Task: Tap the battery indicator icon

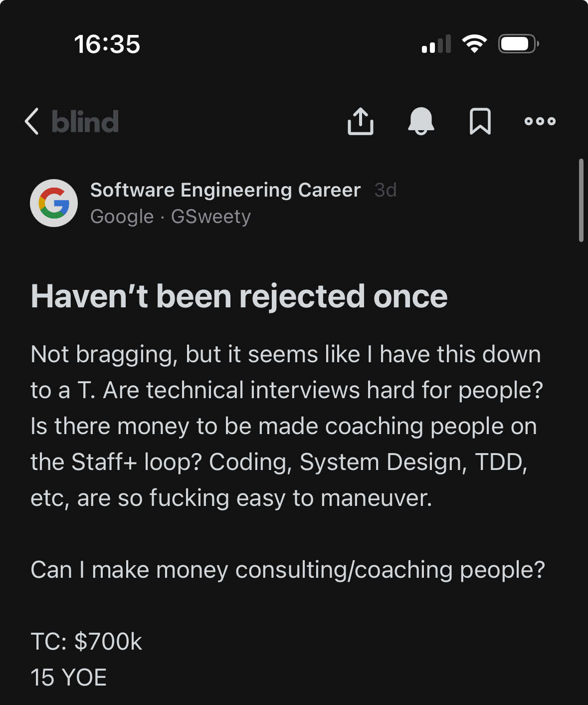Action: (519, 44)
